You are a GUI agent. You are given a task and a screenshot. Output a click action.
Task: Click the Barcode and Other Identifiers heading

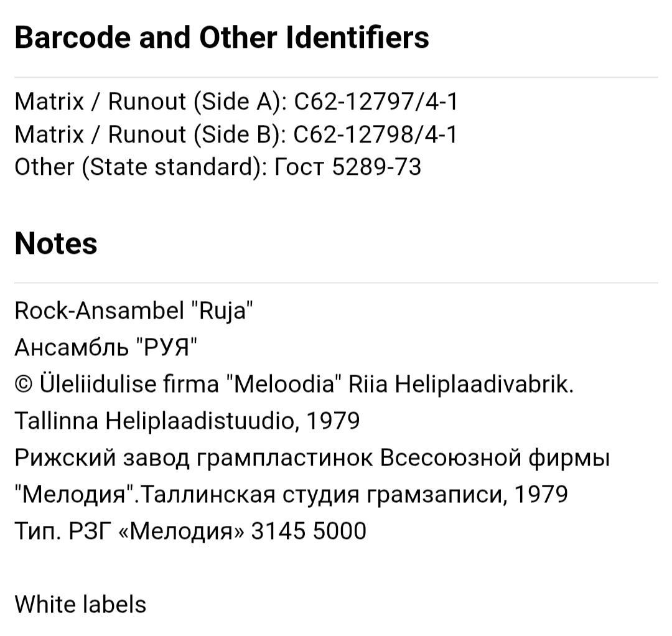pyautogui.click(x=222, y=37)
